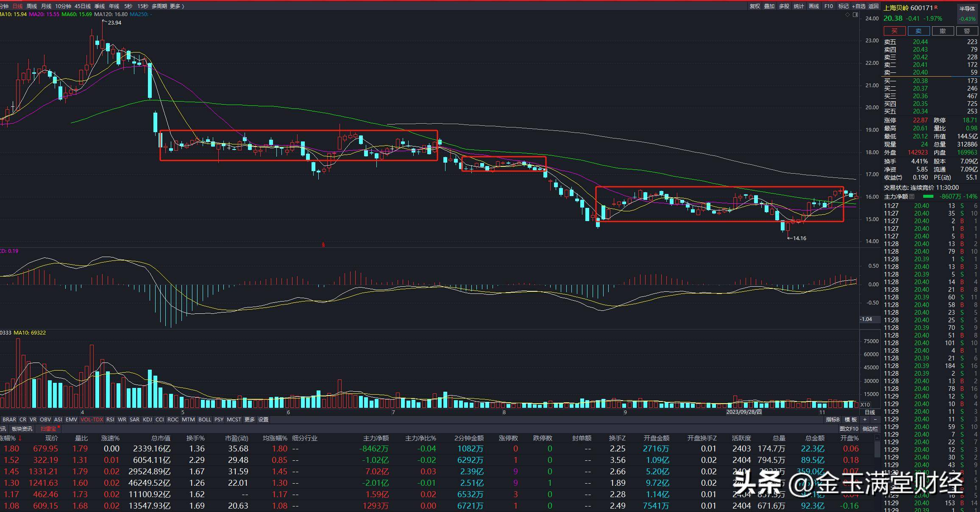Viewport: 980px width, 512px height.
Task: Add stock with +自选 button
Action: click(858, 6)
